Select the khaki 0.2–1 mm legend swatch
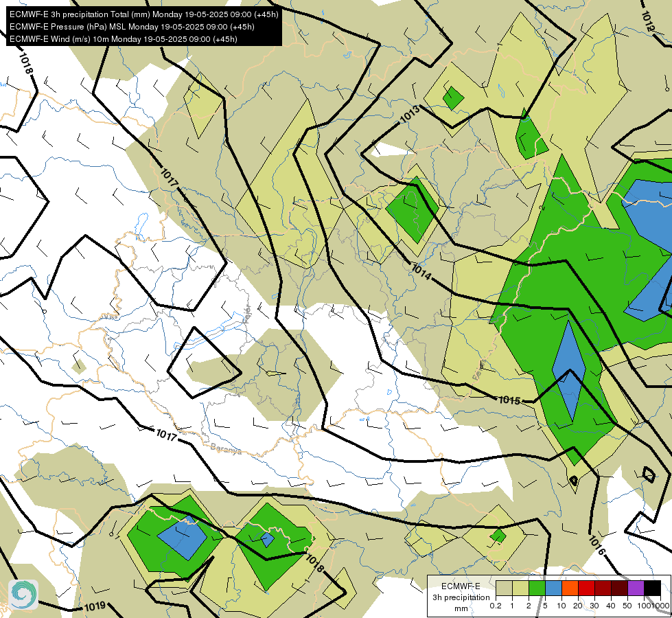This screenshot has width=672, height=618. click(504, 588)
